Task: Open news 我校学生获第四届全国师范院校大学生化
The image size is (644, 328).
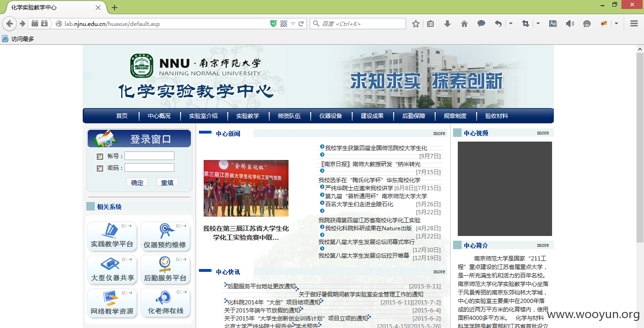Action: 376,148
